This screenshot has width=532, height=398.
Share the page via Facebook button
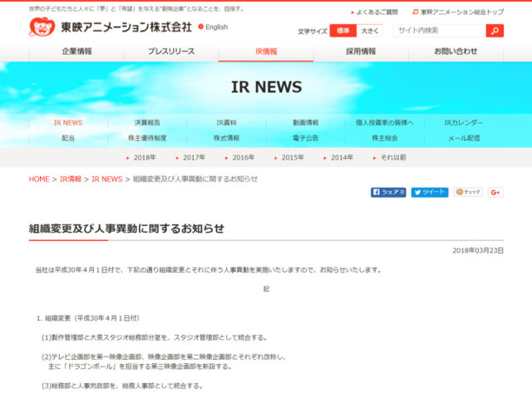388,192
